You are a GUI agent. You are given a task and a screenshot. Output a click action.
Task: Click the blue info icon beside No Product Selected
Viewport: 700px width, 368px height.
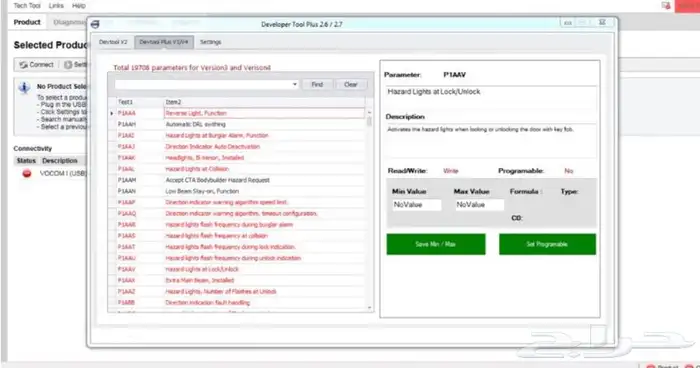pos(24,88)
